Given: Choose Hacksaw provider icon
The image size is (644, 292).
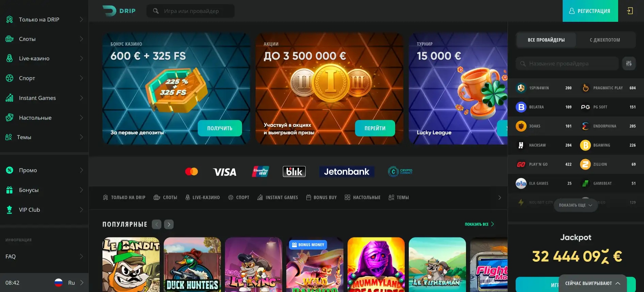Looking at the screenshot, I should (521, 145).
